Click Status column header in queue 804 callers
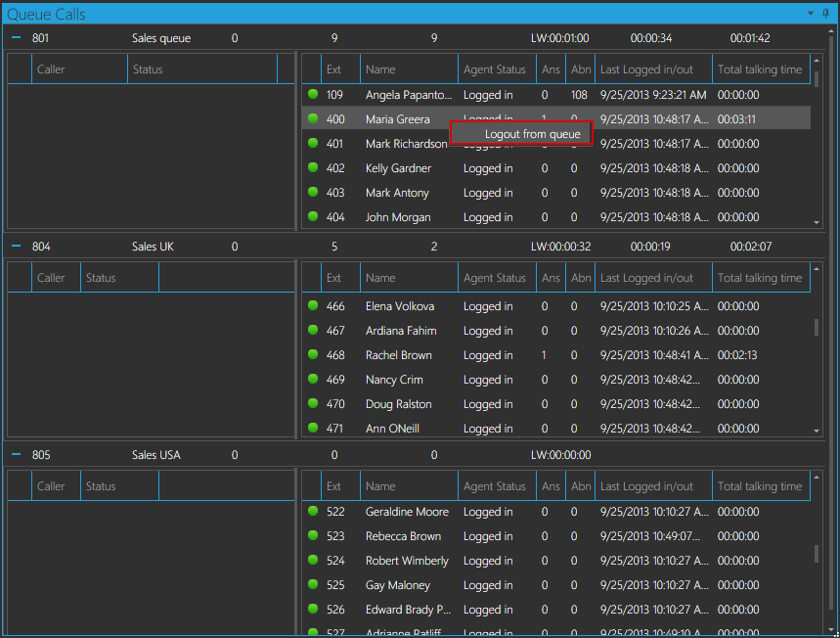This screenshot has width=840, height=638. (119, 278)
